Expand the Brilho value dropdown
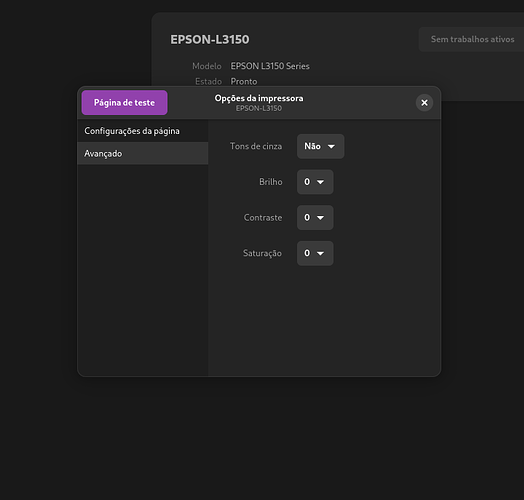This screenshot has height=500, width=524. (315, 182)
